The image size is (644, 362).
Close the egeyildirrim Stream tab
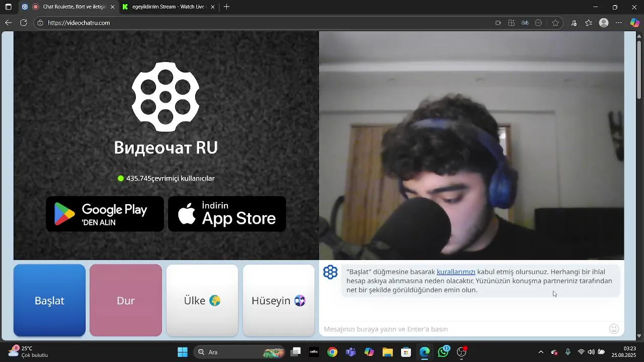click(213, 7)
